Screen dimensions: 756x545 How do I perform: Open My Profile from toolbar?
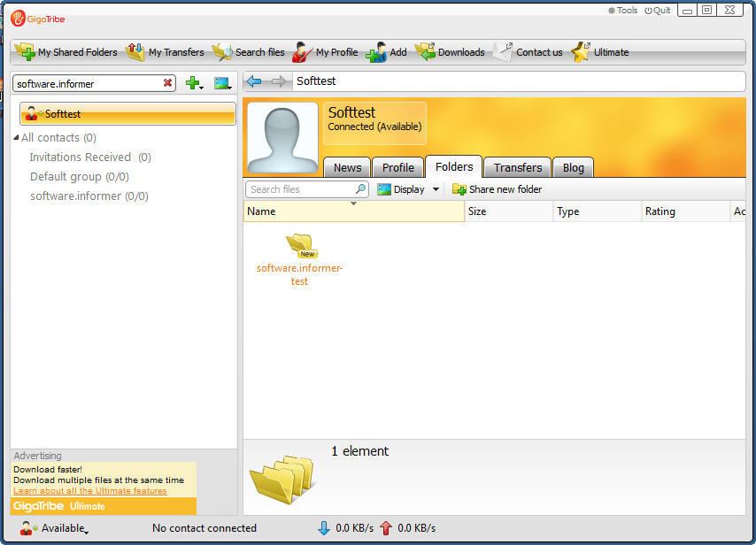pos(326,52)
